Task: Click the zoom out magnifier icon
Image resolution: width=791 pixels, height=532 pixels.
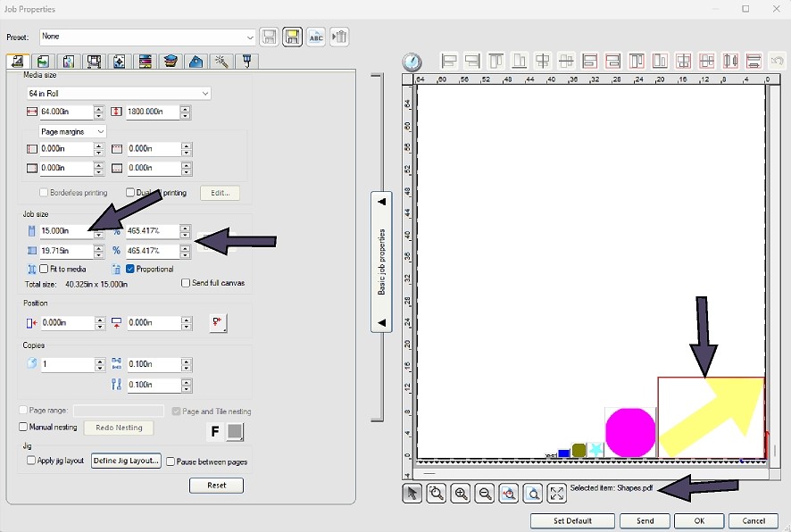Action: coord(485,494)
